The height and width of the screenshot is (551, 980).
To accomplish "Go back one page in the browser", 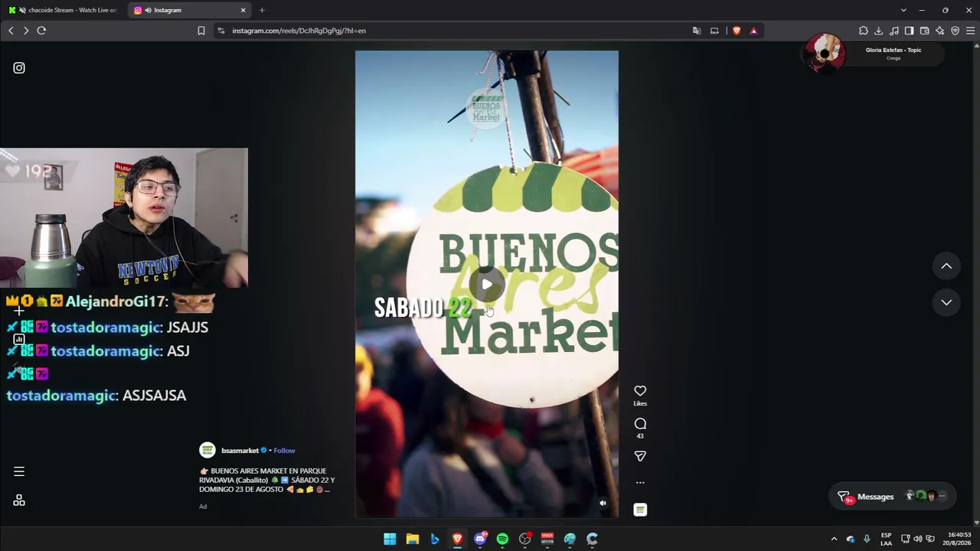I will [x=11, y=31].
